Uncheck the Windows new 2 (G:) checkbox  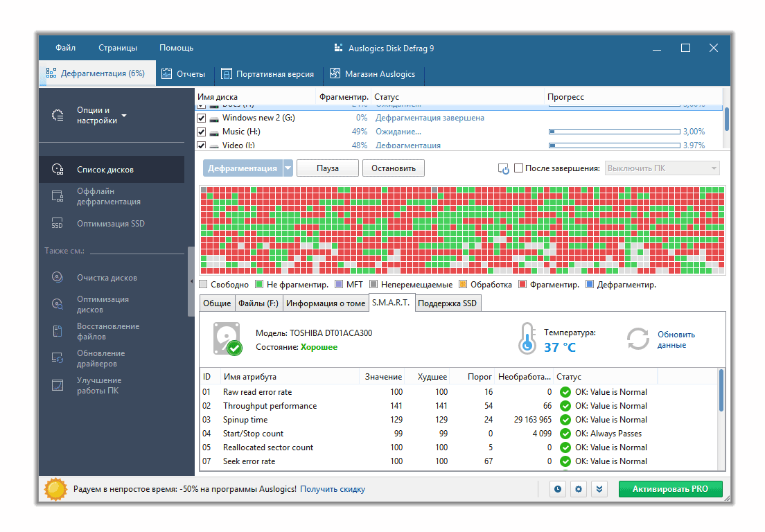pyautogui.click(x=202, y=118)
